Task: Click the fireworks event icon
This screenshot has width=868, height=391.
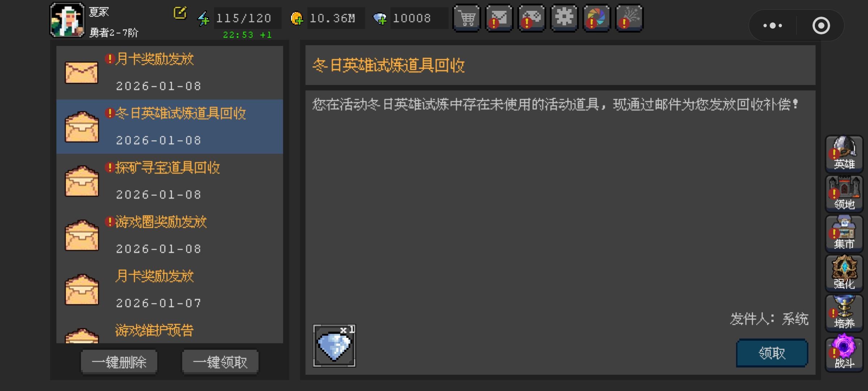Action: (x=629, y=18)
